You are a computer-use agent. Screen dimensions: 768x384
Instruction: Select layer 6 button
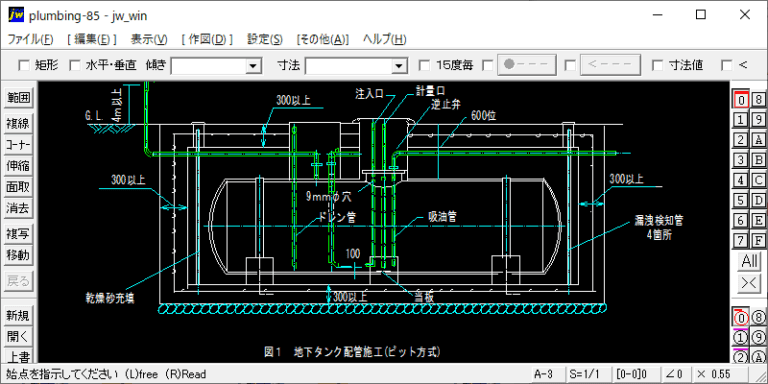point(742,220)
